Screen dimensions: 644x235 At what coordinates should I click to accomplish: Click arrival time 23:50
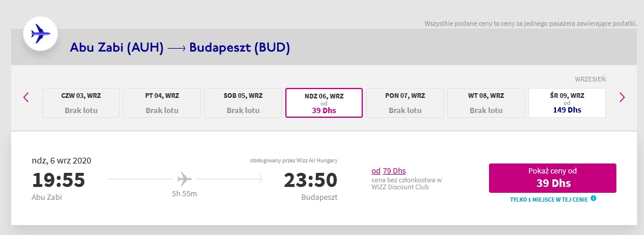point(311,180)
